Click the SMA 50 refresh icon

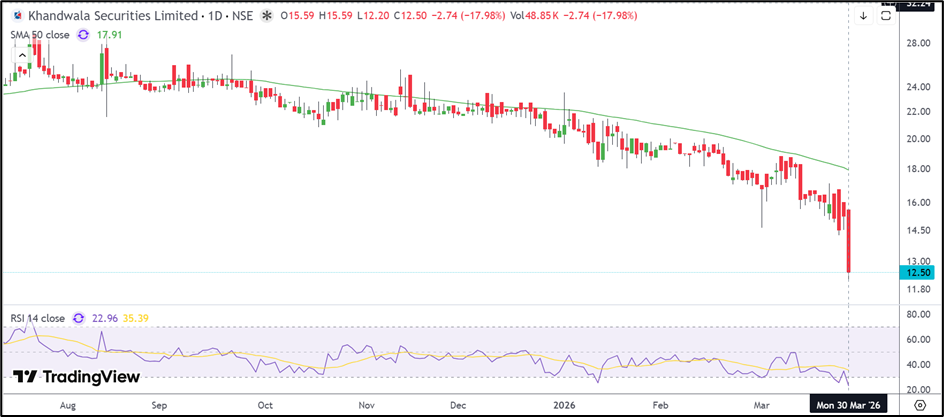tap(83, 34)
